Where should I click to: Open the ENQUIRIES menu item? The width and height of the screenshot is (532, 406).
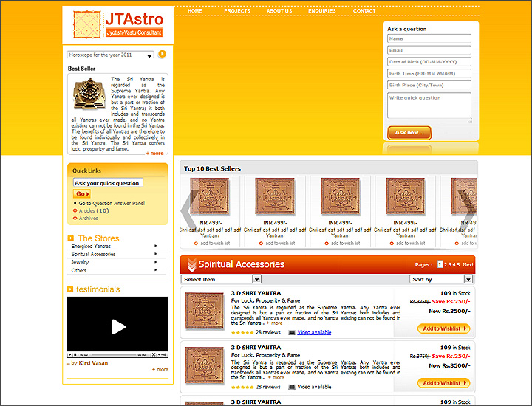pyautogui.click(x=322, y=11)
